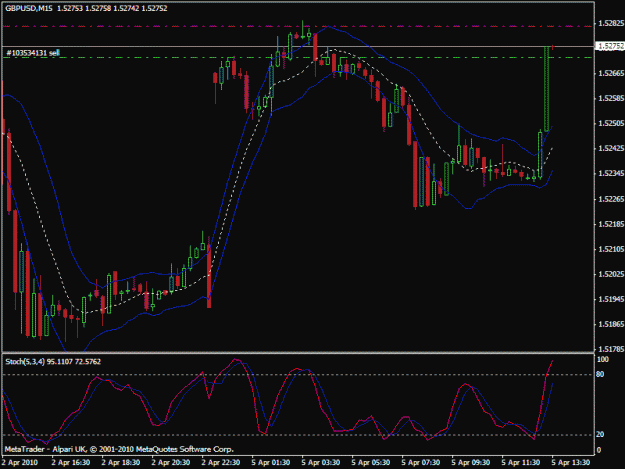This screenshot has width=625, height=469.
Task: Click the 1.52185 price axis label
Action: [611, 224]
